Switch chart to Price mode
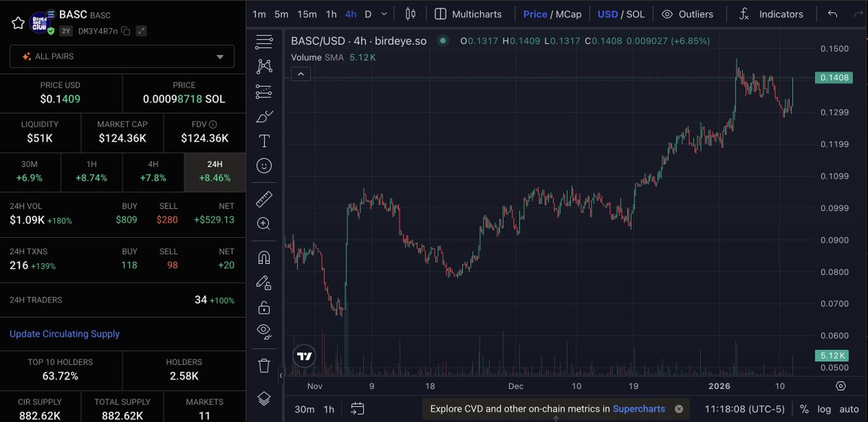Screen dimensions: 868x422 pos(535,14)
